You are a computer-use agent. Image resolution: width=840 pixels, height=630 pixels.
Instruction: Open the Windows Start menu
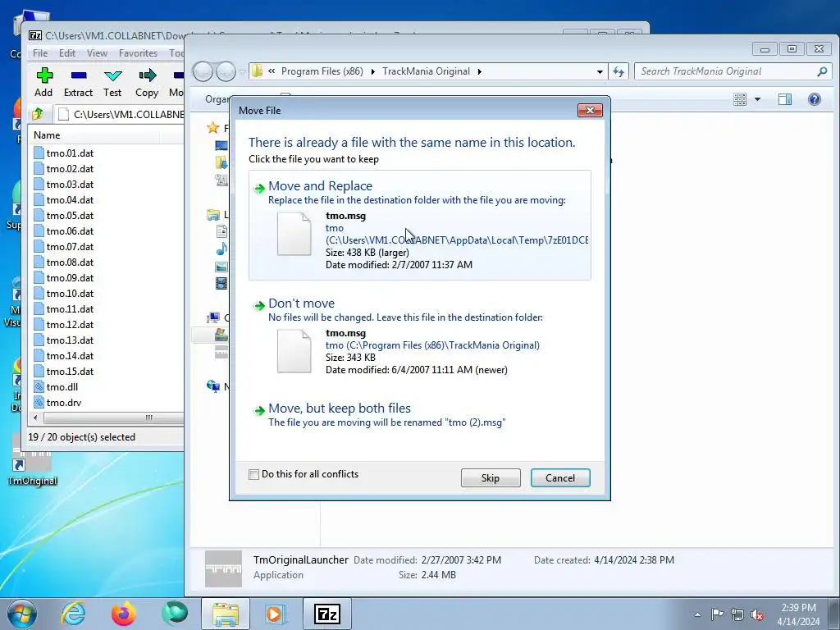pyautogui.click(x=21, y=614)
